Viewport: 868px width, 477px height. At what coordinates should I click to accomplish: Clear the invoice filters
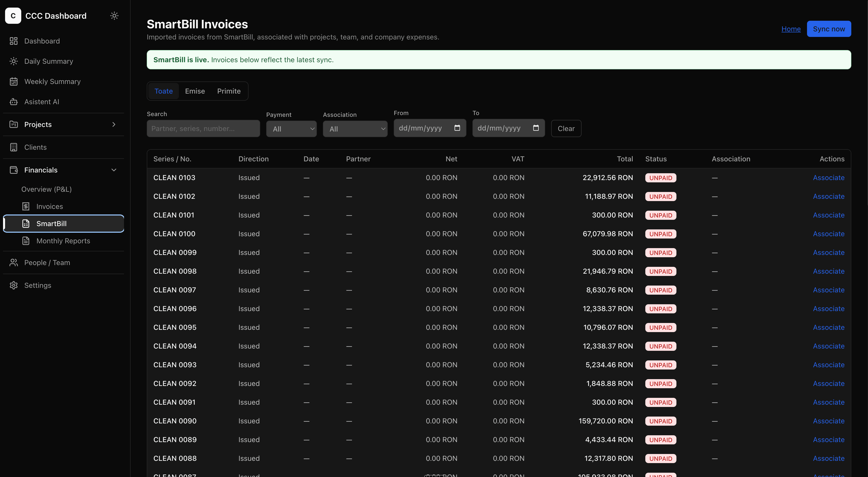[x=566, y=128]
